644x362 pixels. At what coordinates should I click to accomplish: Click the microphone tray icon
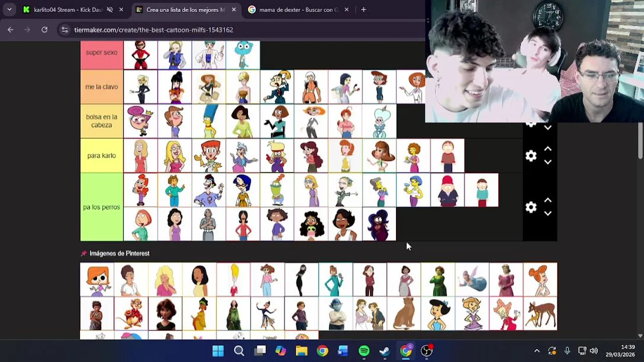pos(567,351)
